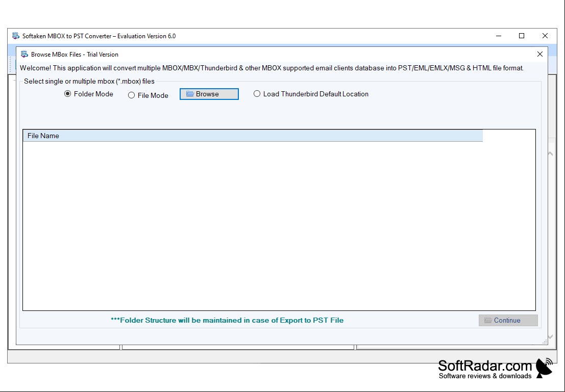The height and width of the screenshot is (392, 565).
Task: Click the Softaken MBOX converter title icon
Action: (16, 36)
